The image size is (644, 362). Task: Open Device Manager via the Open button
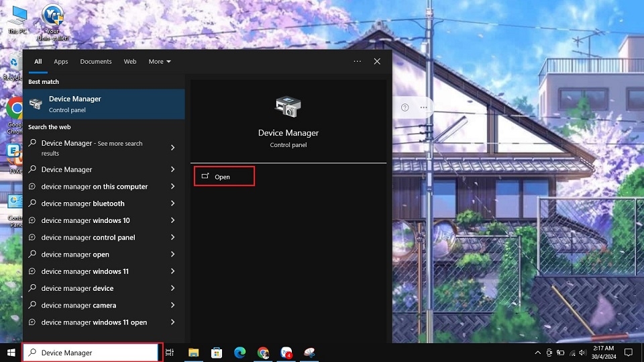coord(224,177)
